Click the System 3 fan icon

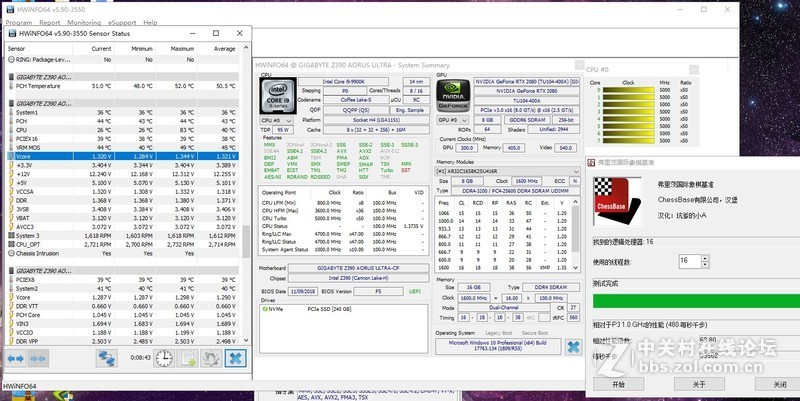click(11, 236)
